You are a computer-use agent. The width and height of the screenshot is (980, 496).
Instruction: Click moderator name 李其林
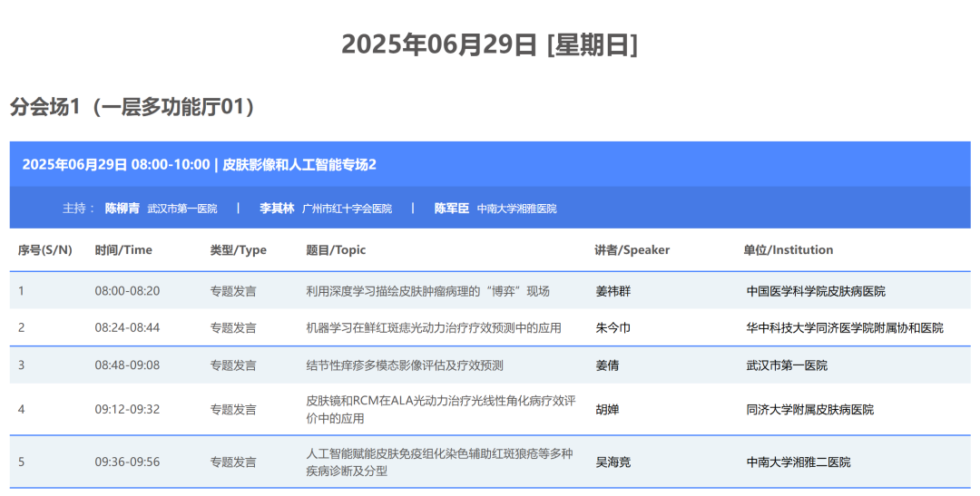click(x=277, y=209)
